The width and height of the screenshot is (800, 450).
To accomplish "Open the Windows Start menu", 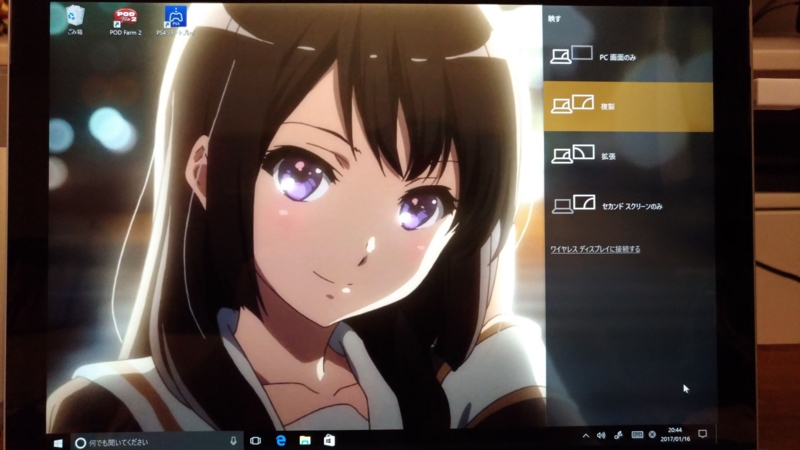I will [58, 443].
